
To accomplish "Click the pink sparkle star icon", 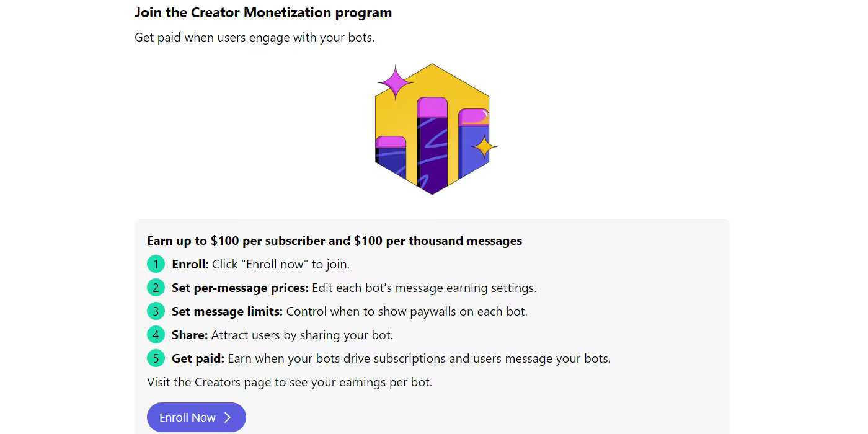I will click(x=396, y=82).
